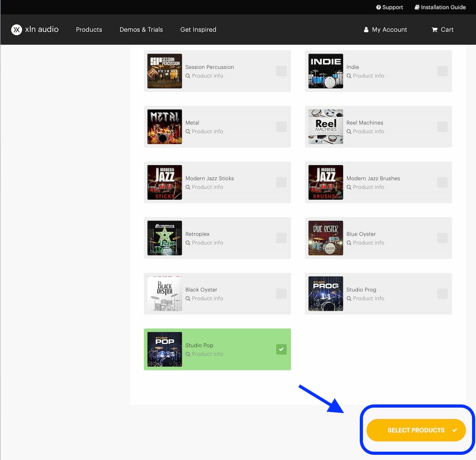This screenshot has height=460, width=476.
Task: Click the magnifier icon under Studio Prog
Action: click(349, 298)
